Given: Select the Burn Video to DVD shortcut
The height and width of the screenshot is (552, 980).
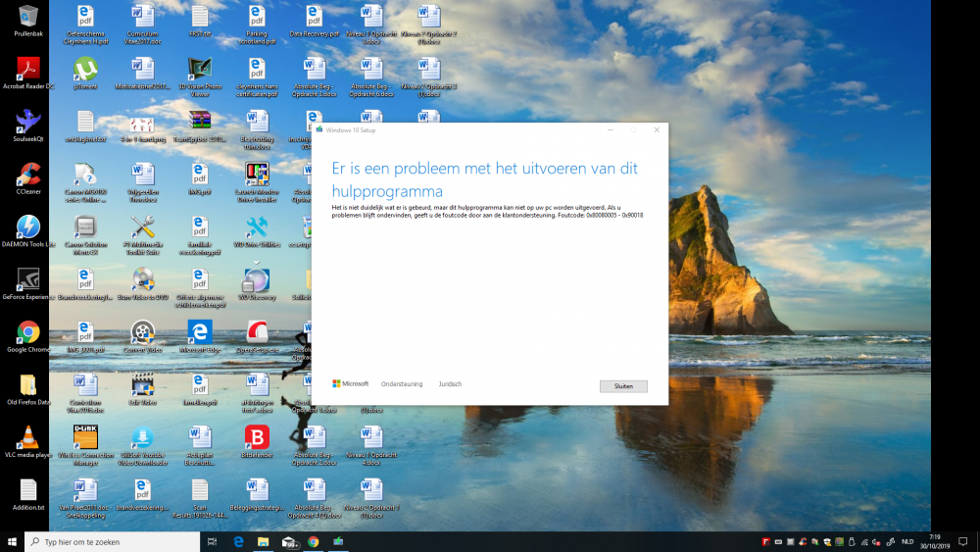Looking at the screenshot, I should [x=142, y=283].
